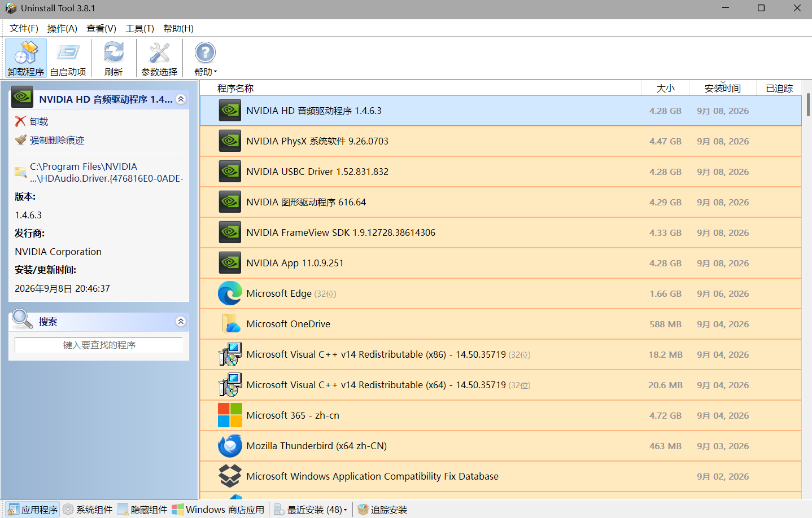This screenshot has width=812, height=518.
Task: Open the 操作(A) menu
Action: pos(62,28)
